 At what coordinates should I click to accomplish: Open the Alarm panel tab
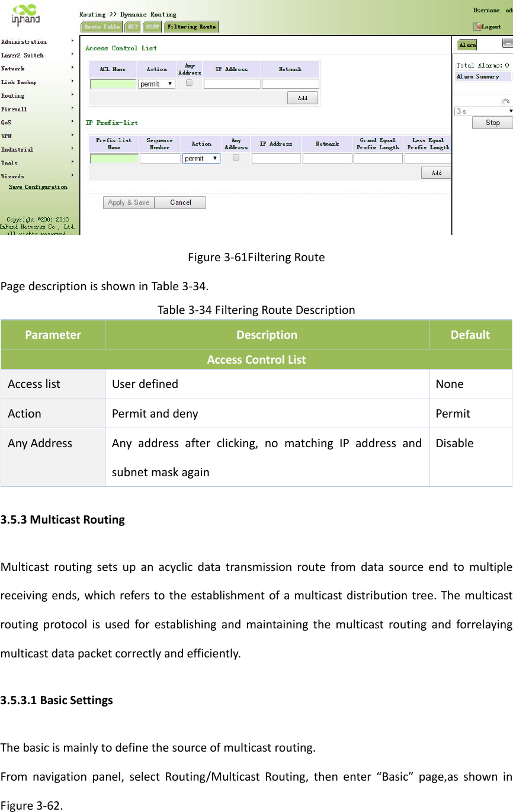pyautogui.click(x=466, y=44)
